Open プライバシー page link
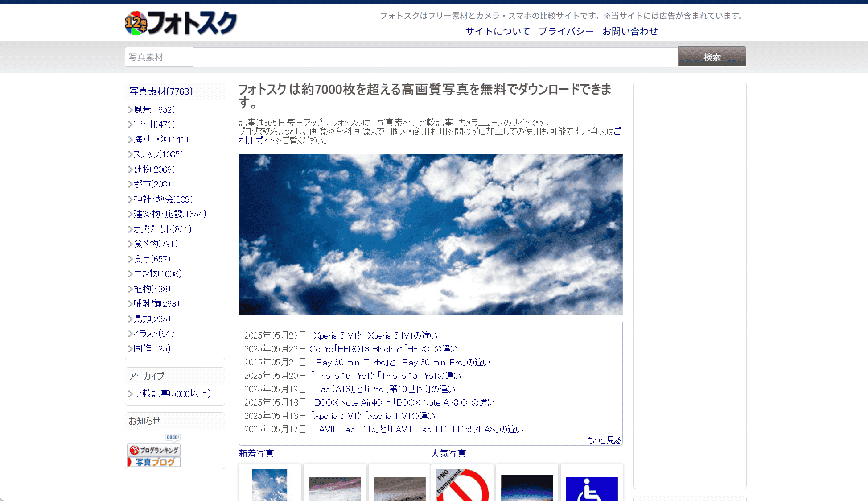The width and height of the screenshot is (868, 501). pyautogui.click(x=566, y=31)
